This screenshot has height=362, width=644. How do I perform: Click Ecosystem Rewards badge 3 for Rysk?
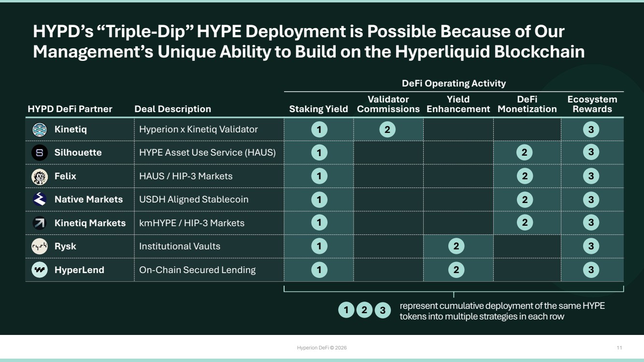tap(591, 246)
